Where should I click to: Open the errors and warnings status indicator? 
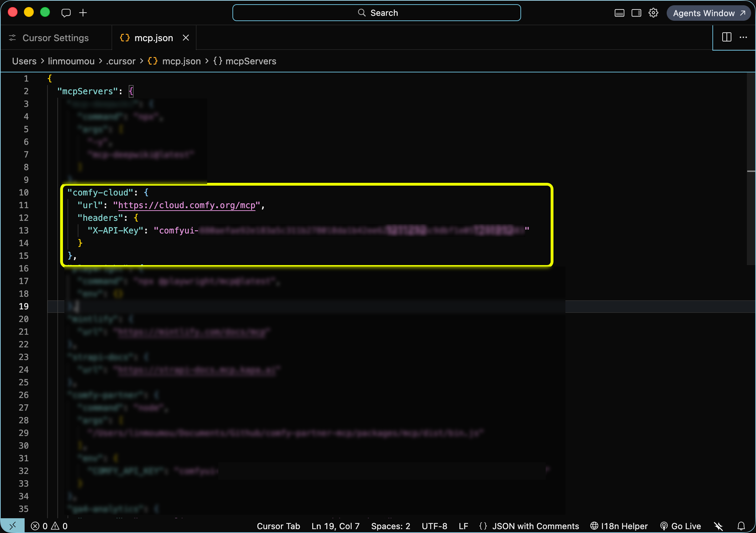pyautogui.click(x=49, y=526)
